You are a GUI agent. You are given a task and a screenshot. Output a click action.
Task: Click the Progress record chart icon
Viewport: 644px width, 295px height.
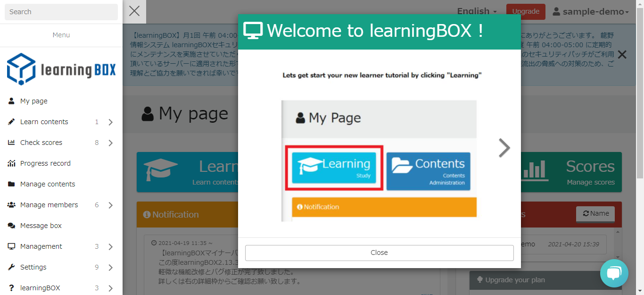point(11,163)
